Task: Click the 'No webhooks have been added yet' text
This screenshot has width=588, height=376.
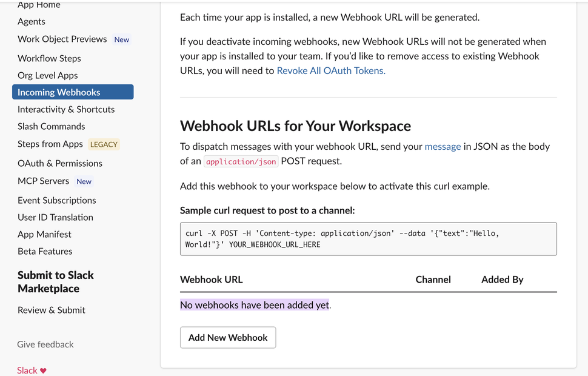Action: click(x=255, y=305)
